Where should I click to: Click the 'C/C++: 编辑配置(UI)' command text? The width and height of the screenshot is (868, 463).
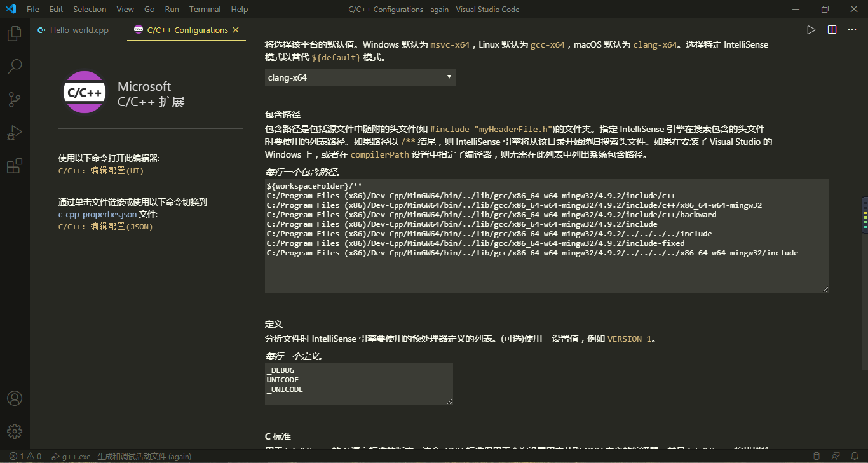coord(102,171)
